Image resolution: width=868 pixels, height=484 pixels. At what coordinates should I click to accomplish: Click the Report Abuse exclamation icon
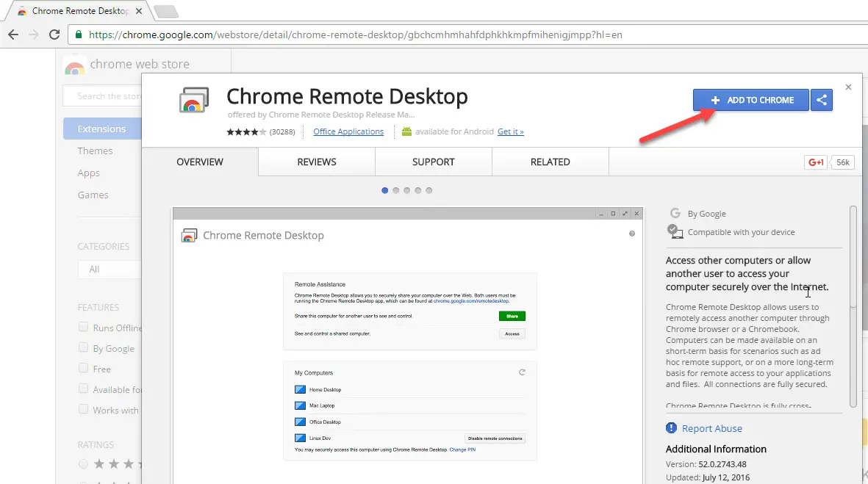click(x=671, y=428)
